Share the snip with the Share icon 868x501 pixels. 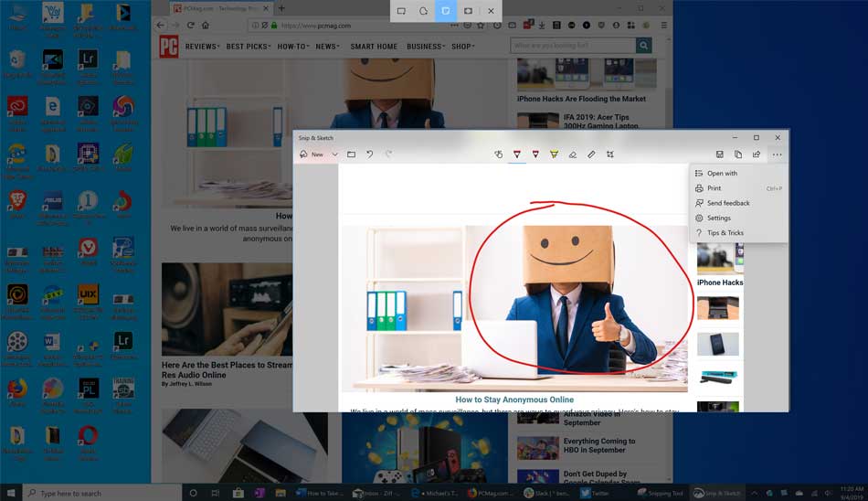point(757,155)
